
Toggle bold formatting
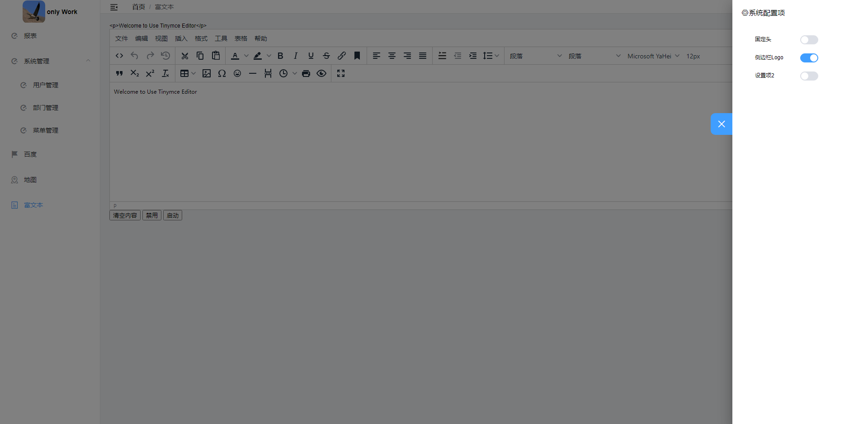(280, 56)
